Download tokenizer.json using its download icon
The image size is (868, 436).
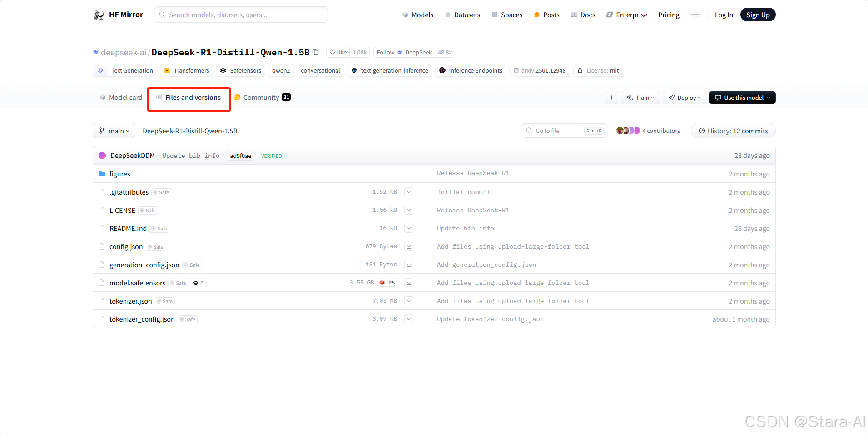pos(409,301)
